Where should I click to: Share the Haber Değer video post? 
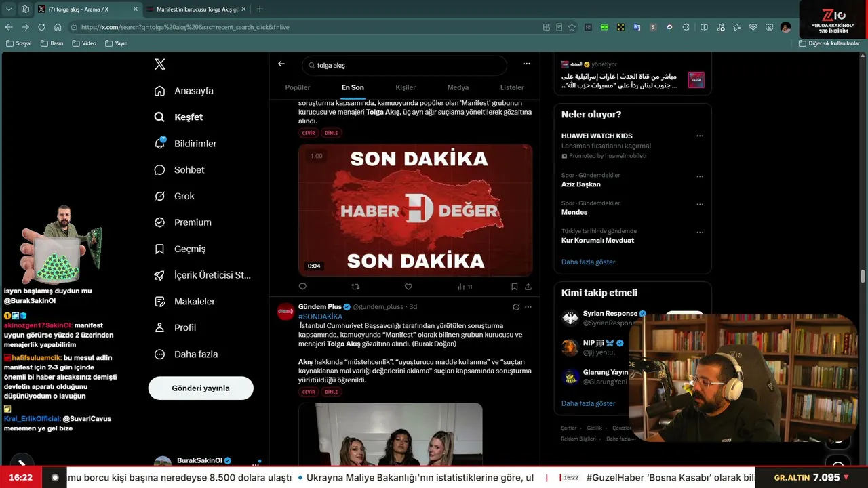(x=528, y=287)
